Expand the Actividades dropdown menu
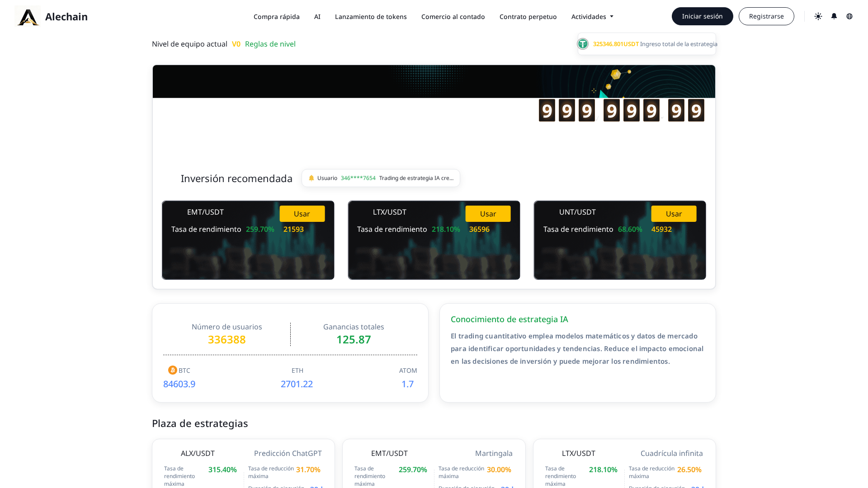The height and width of the screenshot is (488, 868). coord(592,17)
